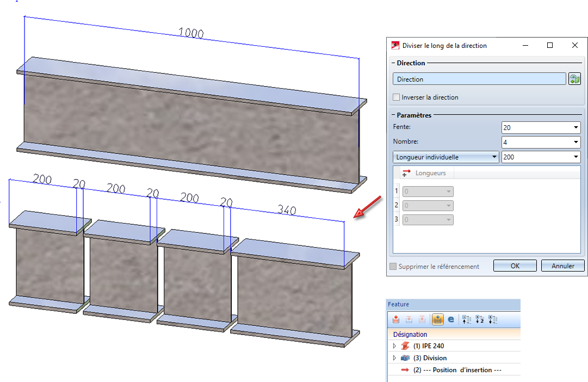Expand the (3) Division tree node
Image resolution: width=588 pixels, height=382 pixels.
(x=394, y=358)
